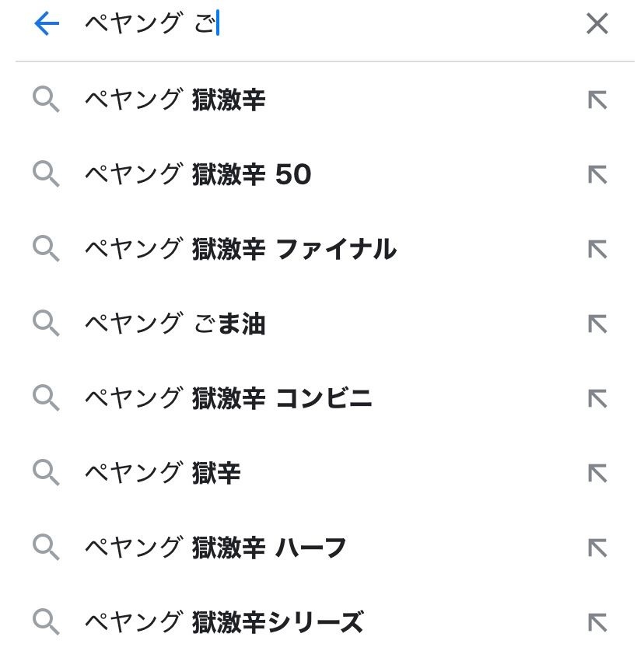
Task: Open suggestion ペヤング ごま油
Action: click(x=175, y=324)
